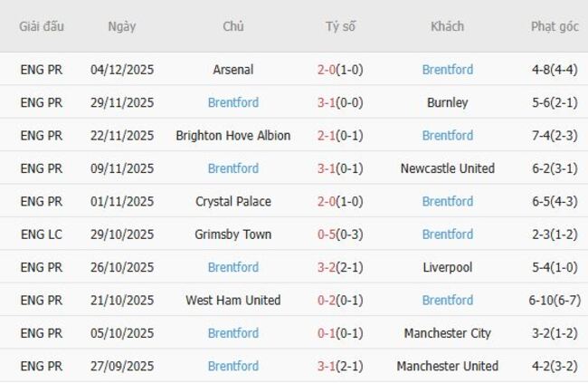The height and width of the screenshot is (383, 588).
Task: Click Liverpool team name
Action: click(x=447, y=267)
